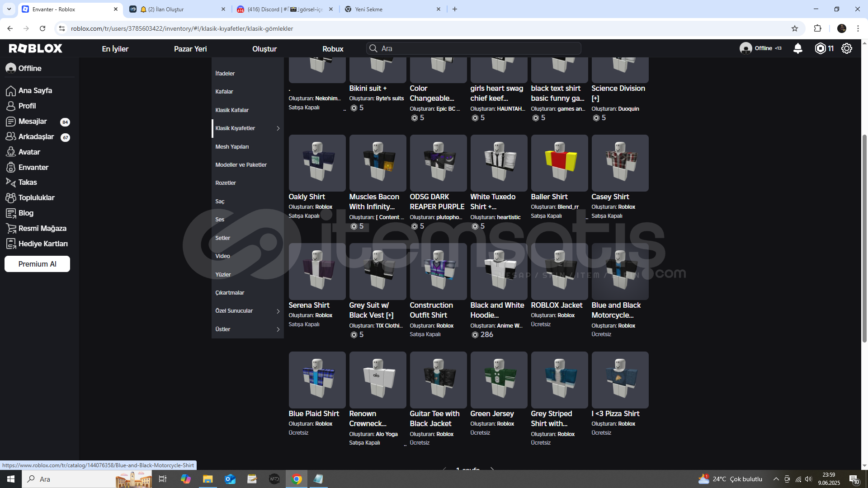Select the İfadeler category
The width and height of the screenshot is (868, 488).
point(225,74)
